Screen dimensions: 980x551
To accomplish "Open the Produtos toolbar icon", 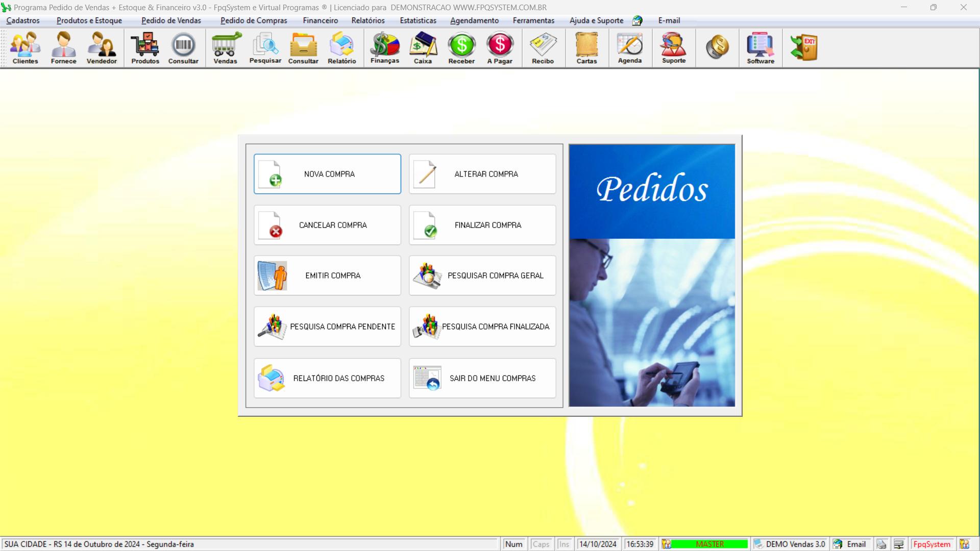I will coord(145,48).
